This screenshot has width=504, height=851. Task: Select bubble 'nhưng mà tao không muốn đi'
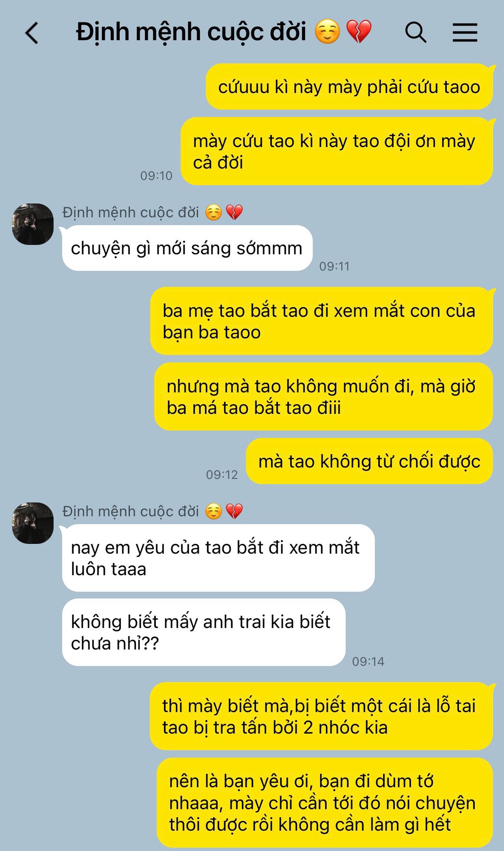point(323,396)
